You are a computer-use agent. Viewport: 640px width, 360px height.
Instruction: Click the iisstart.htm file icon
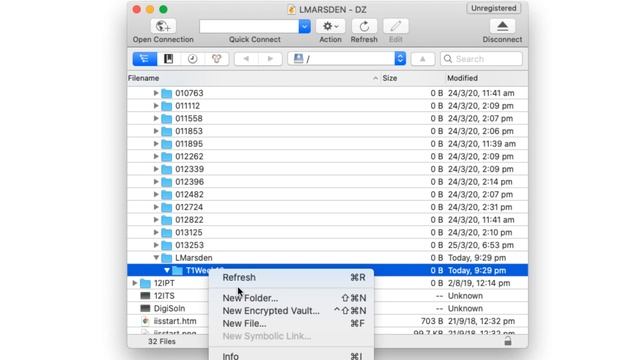[145, 321]
